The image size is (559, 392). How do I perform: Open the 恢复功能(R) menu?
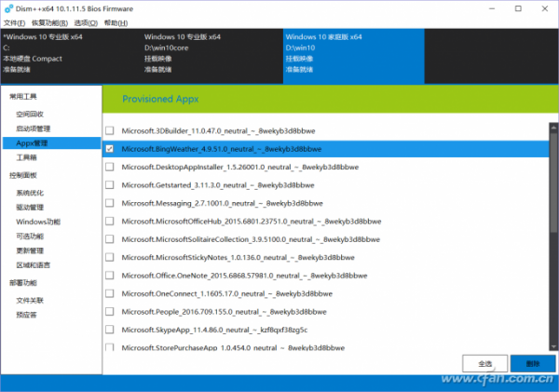(50, 22)
